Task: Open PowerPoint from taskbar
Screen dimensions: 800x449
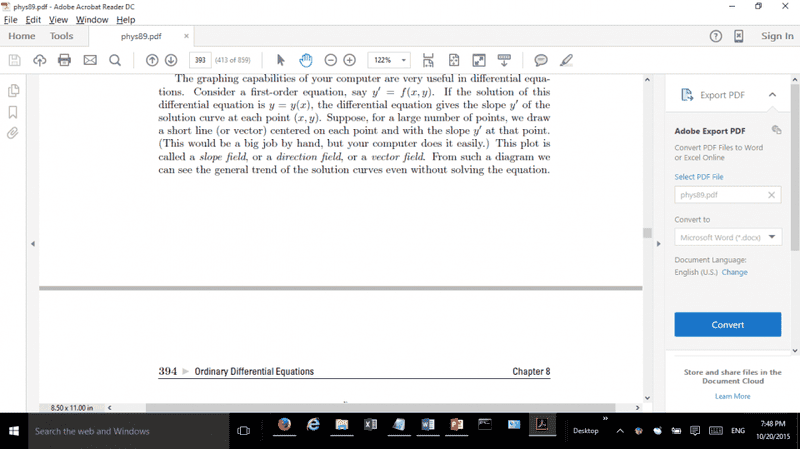Action: click(x=456, y=425)
